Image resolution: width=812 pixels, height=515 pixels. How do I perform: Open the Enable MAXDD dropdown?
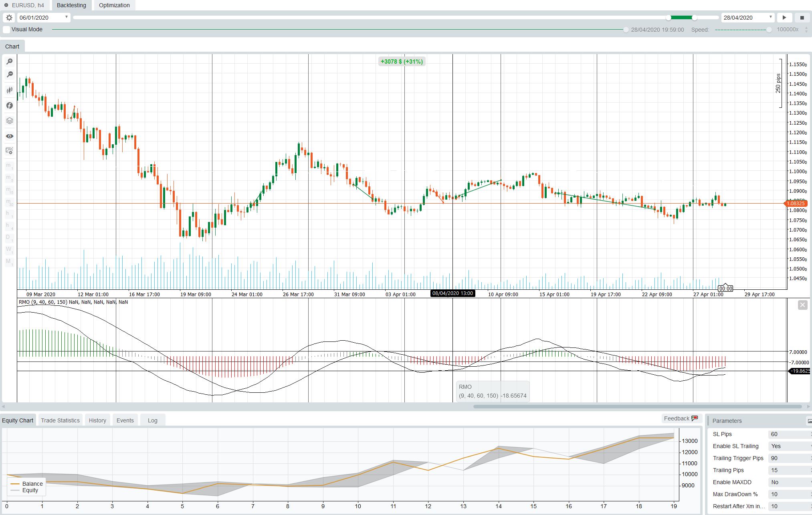pos(790,482)
